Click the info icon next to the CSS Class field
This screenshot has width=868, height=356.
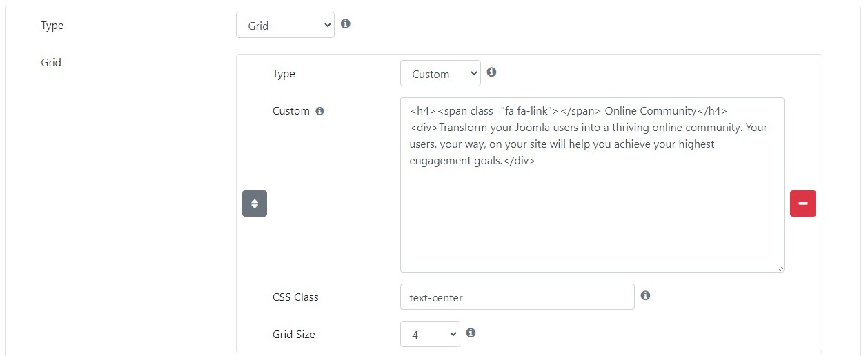(646, 295)
